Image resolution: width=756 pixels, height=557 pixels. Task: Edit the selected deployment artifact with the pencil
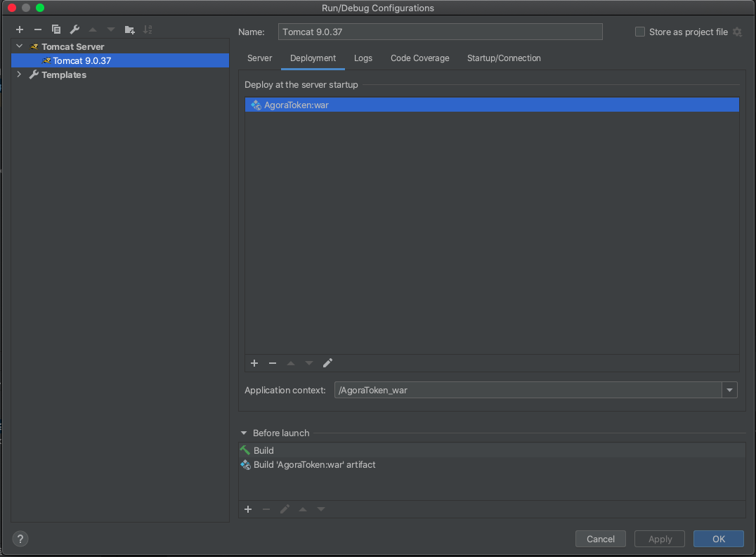pos(327,363)
